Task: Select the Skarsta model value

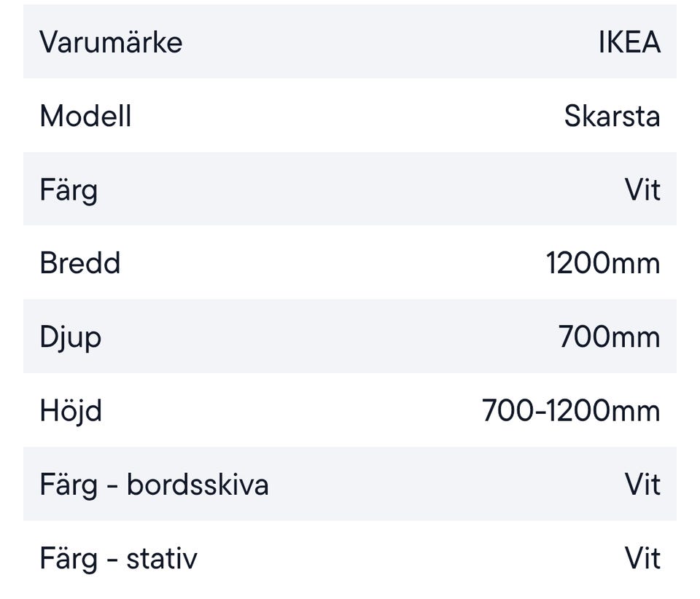Action: (x=612, y=116)
